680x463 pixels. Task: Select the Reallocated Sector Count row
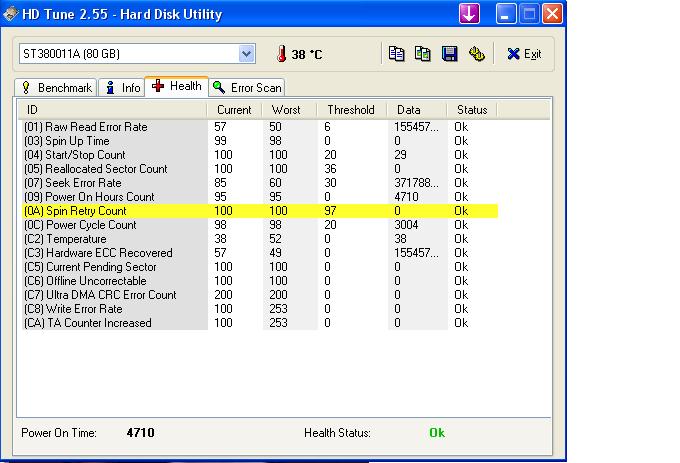tap(260, 169)
